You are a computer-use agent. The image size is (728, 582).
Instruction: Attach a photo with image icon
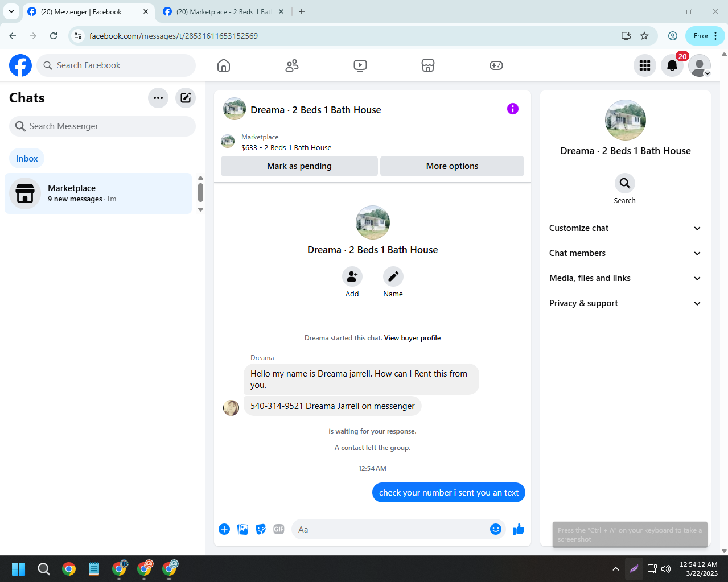point(242,529)
